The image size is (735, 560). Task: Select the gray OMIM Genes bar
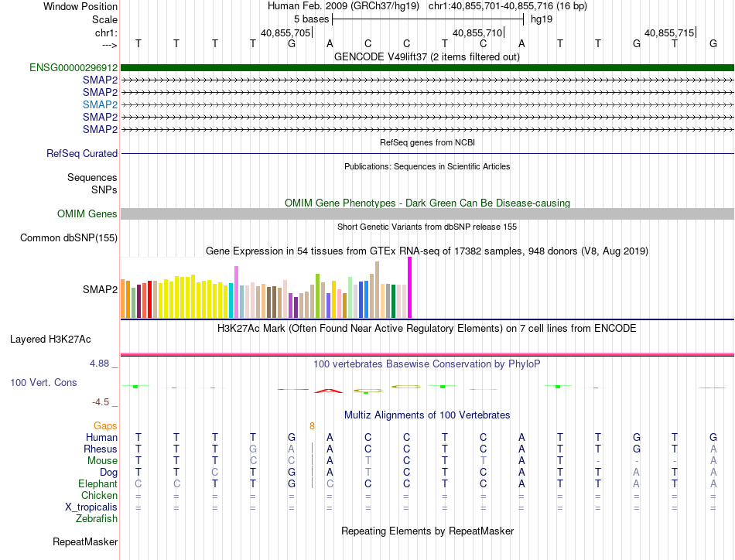coord(427,213)
